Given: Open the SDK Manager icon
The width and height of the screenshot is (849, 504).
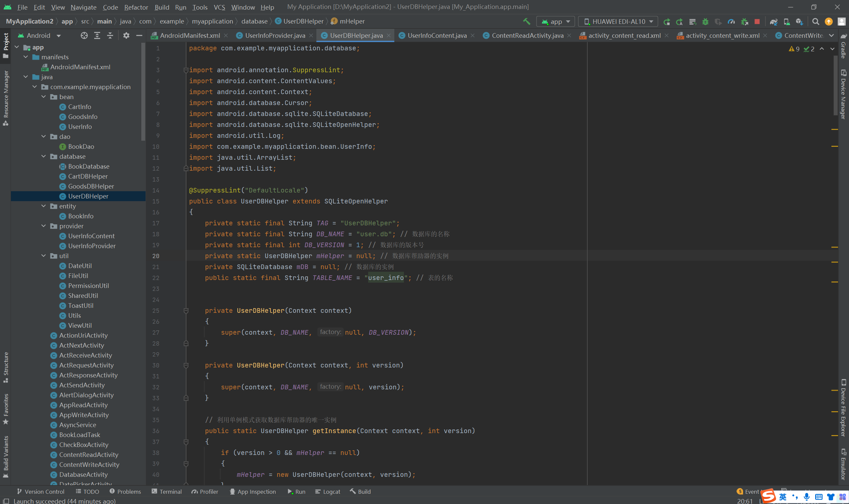Looking at the screenshot, I should [x=799, y=22].
